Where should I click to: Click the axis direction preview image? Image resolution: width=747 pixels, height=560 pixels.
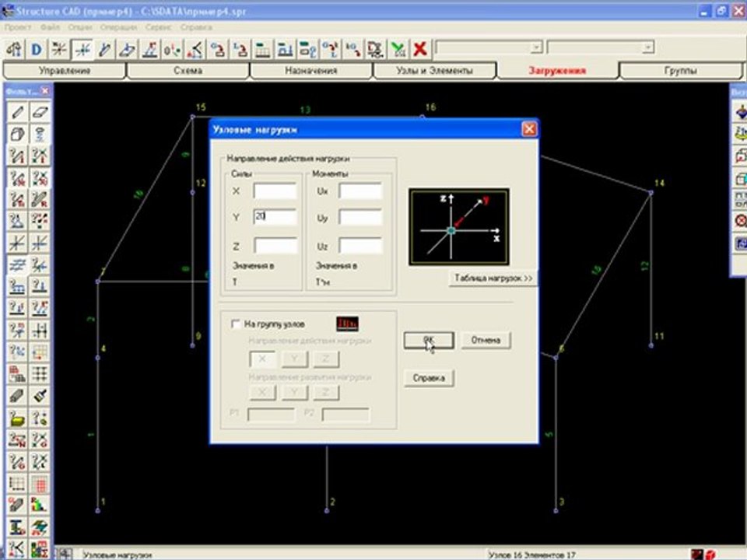pos(459,226)
